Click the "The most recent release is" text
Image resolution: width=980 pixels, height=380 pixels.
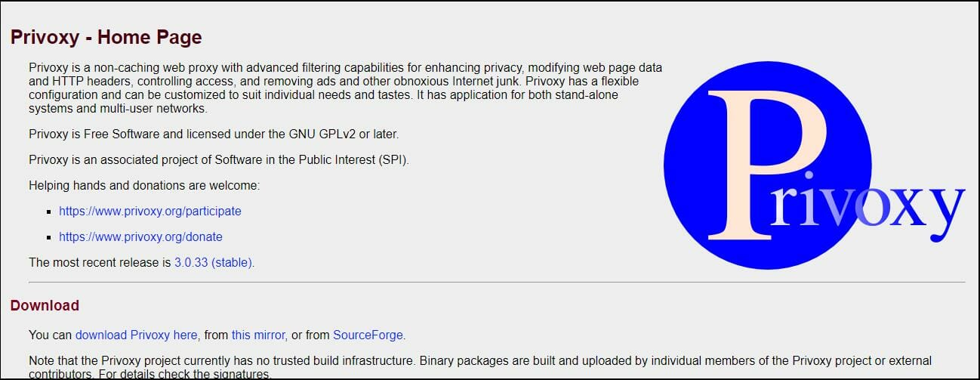click(x=100, y=263)
